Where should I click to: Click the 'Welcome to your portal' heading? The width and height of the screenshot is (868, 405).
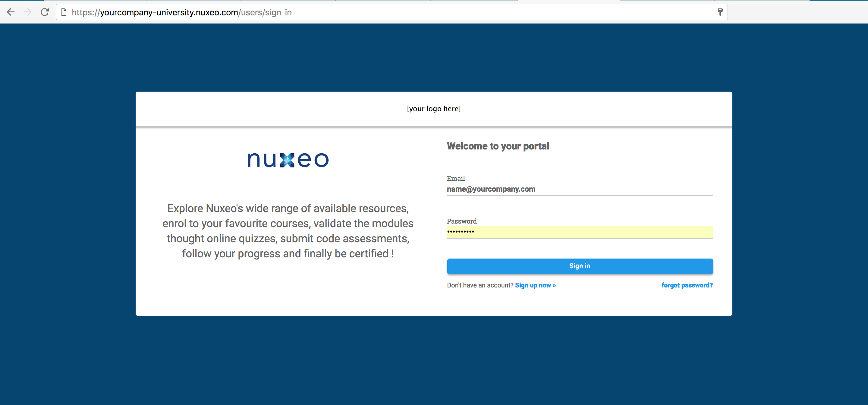[498, 146]
